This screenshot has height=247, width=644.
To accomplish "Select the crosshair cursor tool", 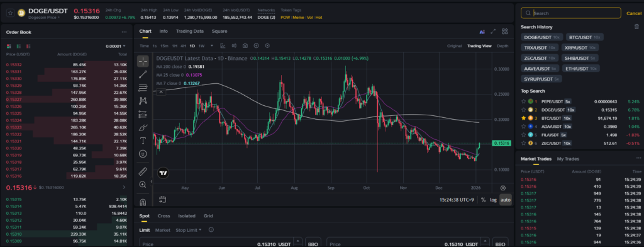I will 143,61.
